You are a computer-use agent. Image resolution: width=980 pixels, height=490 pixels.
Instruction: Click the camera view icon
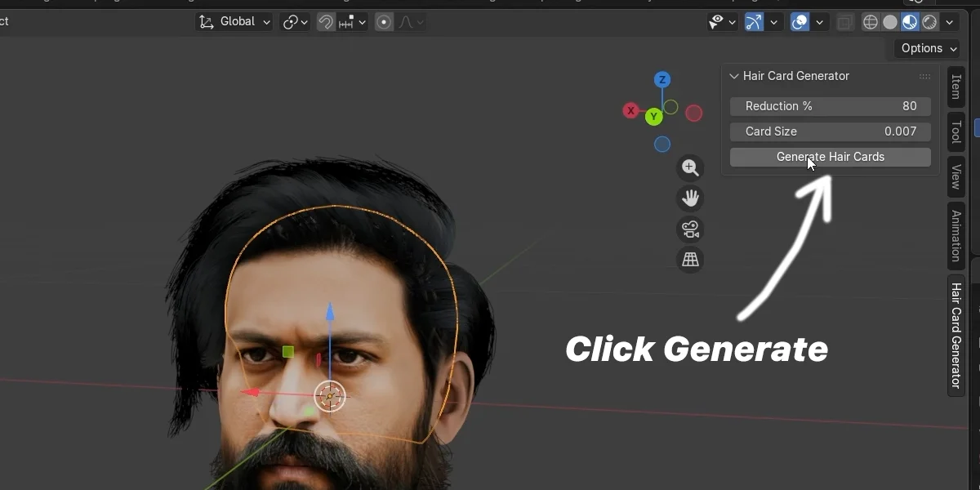click(690, 229)
